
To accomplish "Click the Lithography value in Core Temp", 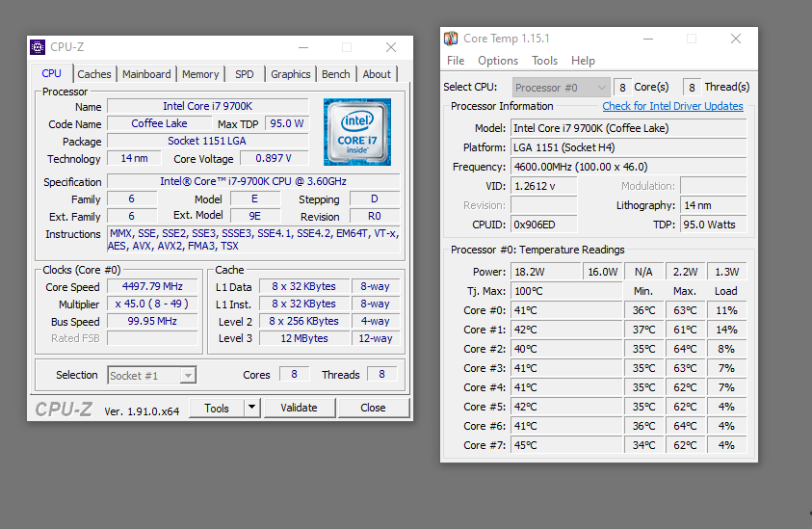I will point(714,205).
